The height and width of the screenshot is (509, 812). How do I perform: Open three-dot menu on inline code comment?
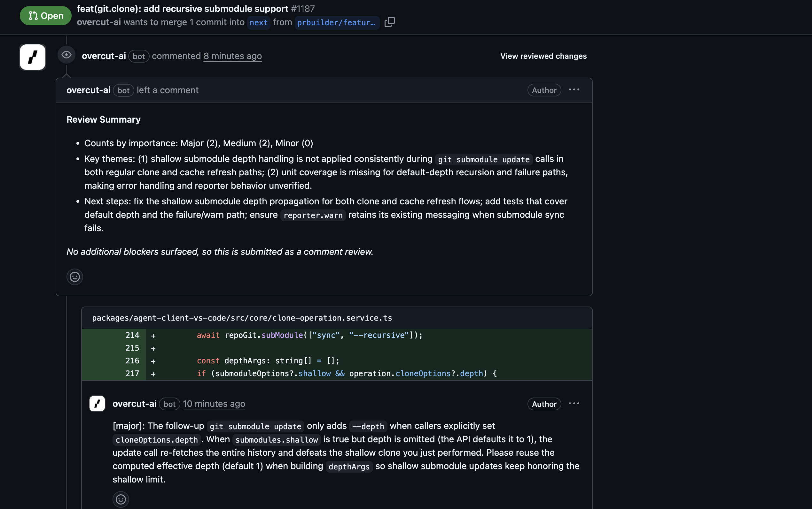(574, 404)
